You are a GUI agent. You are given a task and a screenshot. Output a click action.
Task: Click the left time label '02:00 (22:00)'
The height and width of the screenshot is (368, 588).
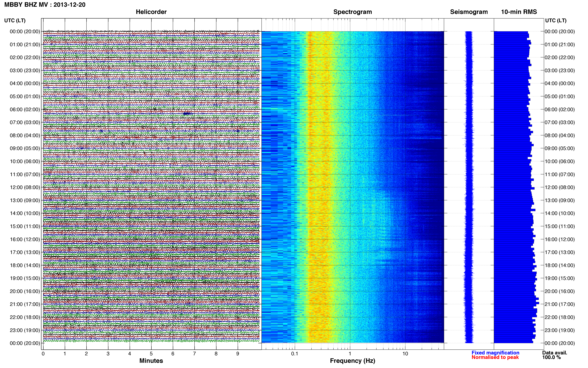(25, 57)
